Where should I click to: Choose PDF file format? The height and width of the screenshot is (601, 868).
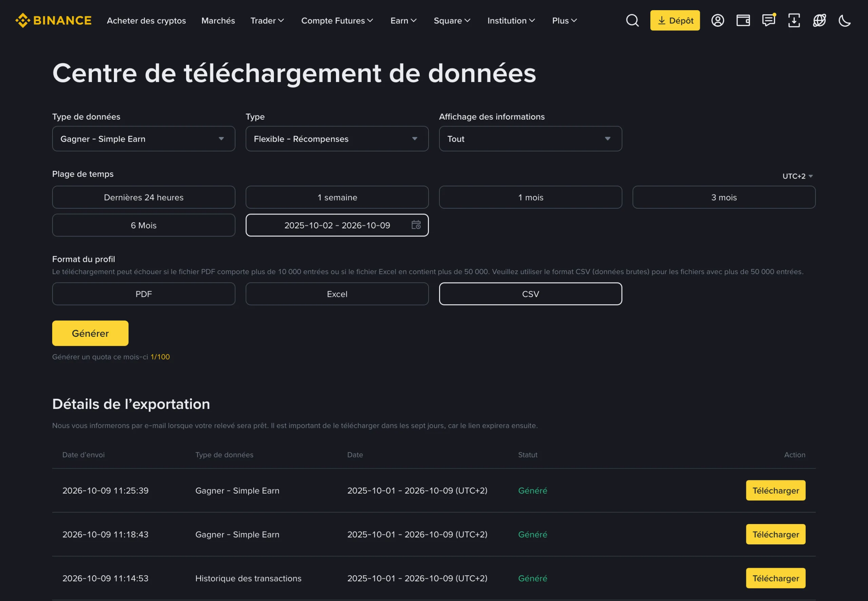tap(144, 294)
